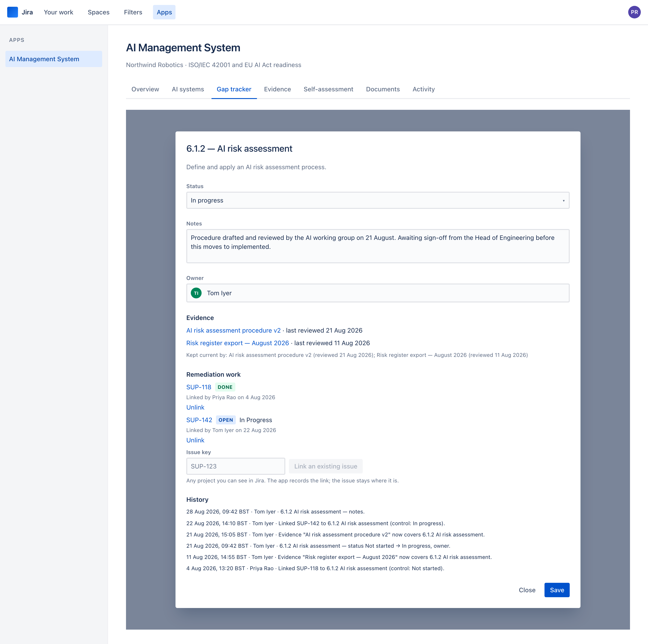Viewport: 648px width, 644px height.
Task: Select history entry about linked SUP-142
Action: pyautogui.click(x=316, y=523)
